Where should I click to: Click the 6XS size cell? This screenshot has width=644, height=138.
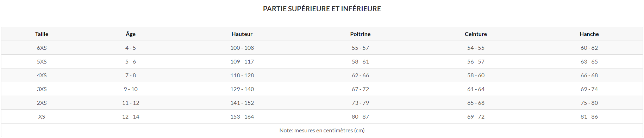[x=42, y=48]
